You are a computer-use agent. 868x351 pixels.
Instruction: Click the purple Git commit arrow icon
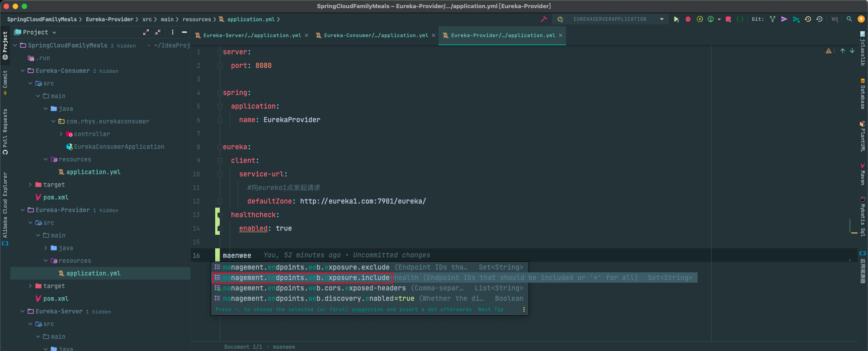tap(784, 19)
